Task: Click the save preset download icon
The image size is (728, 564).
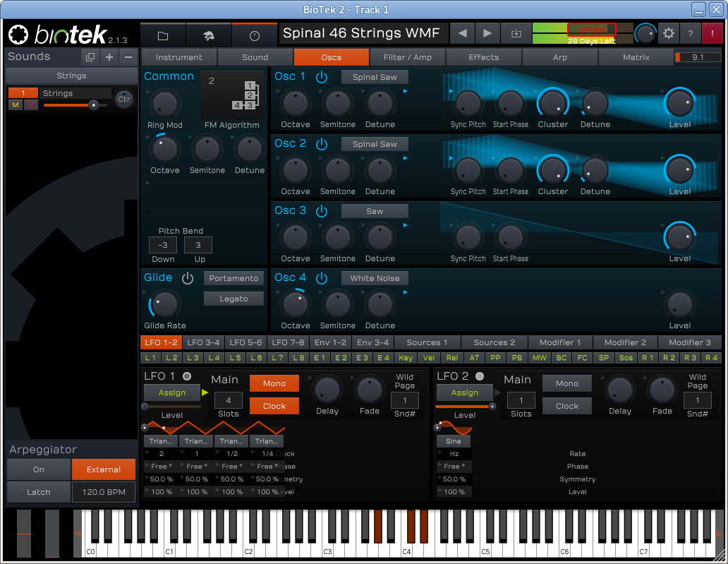Action: [516, 33]
